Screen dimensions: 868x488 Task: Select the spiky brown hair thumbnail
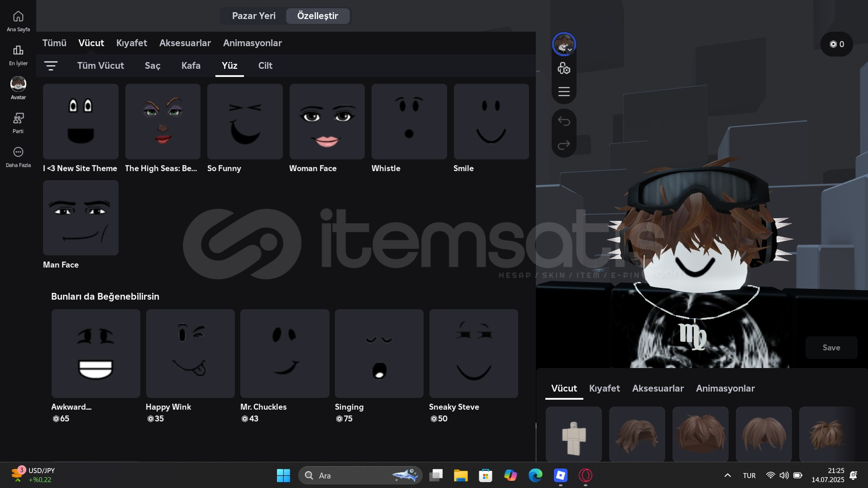pos(827,434)
